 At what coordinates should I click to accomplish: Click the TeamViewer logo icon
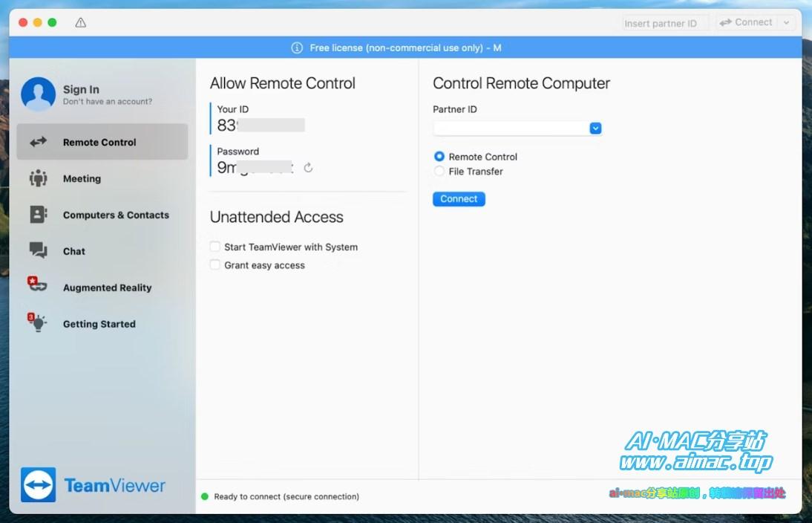click(39, 484)
